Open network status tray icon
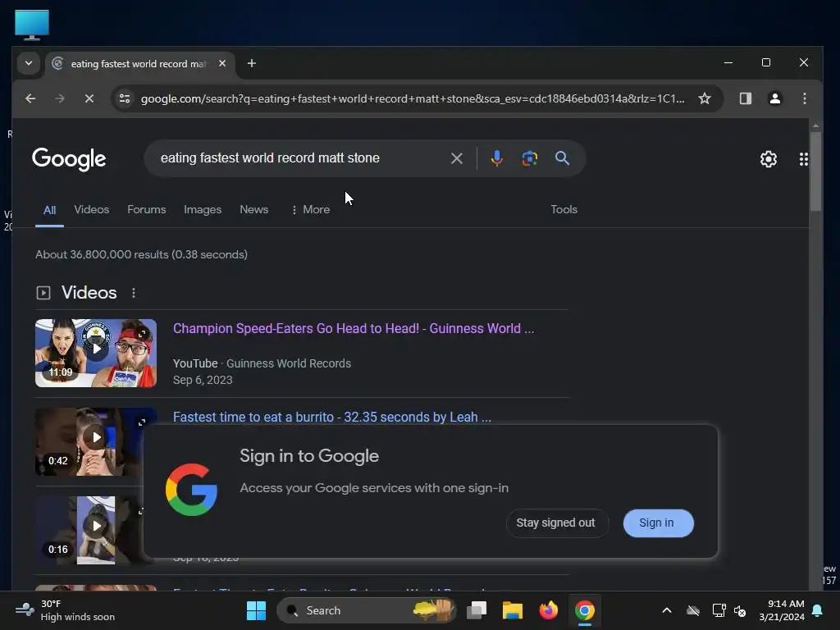The width and height of the screenshot is (840, 630). click(x=719, y=610)
